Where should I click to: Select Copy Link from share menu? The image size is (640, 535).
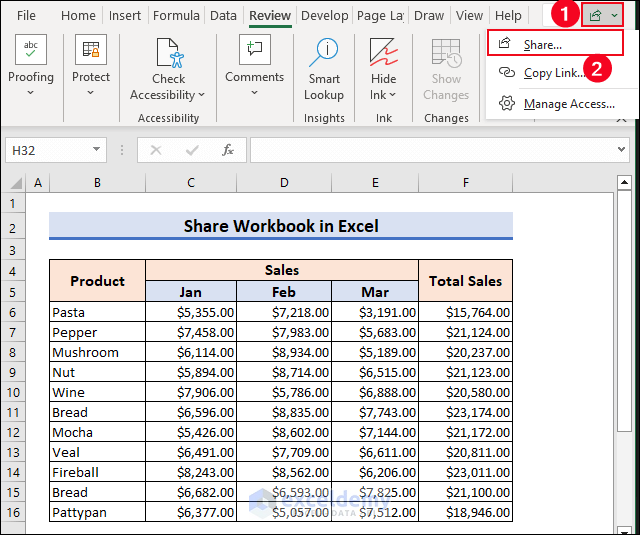553,73
